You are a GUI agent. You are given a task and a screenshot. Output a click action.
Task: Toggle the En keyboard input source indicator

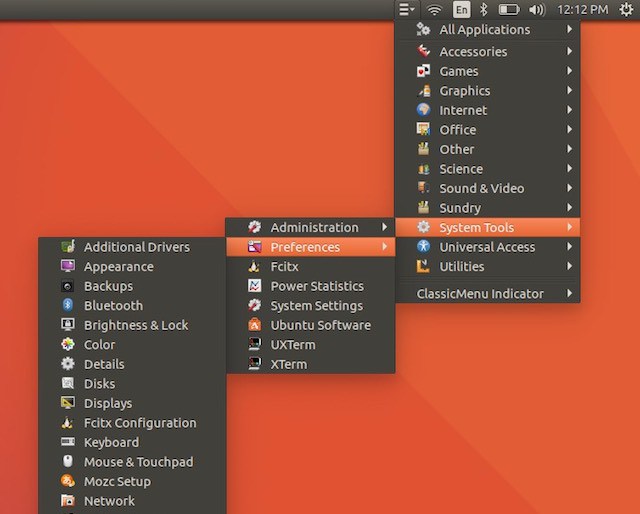click(461, 9)
